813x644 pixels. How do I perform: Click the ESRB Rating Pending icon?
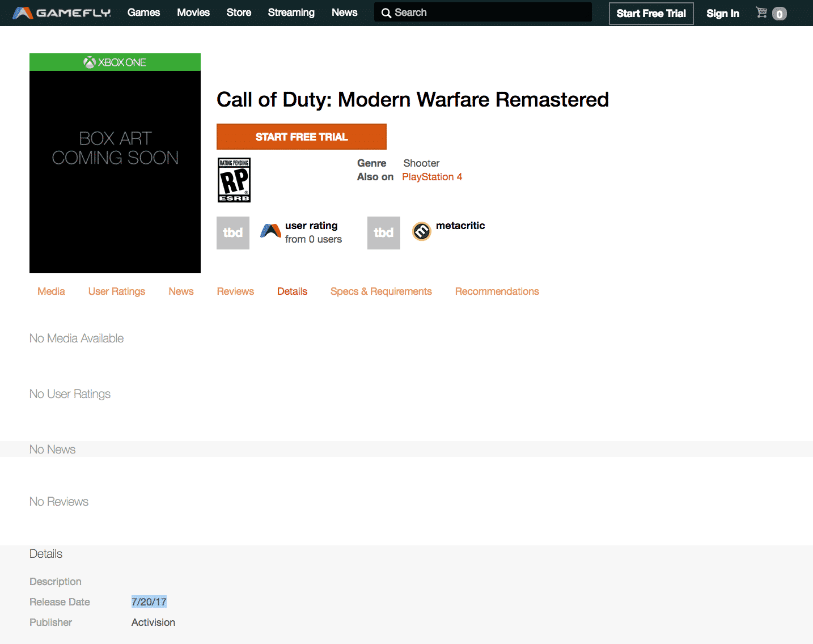coord(234,180)
